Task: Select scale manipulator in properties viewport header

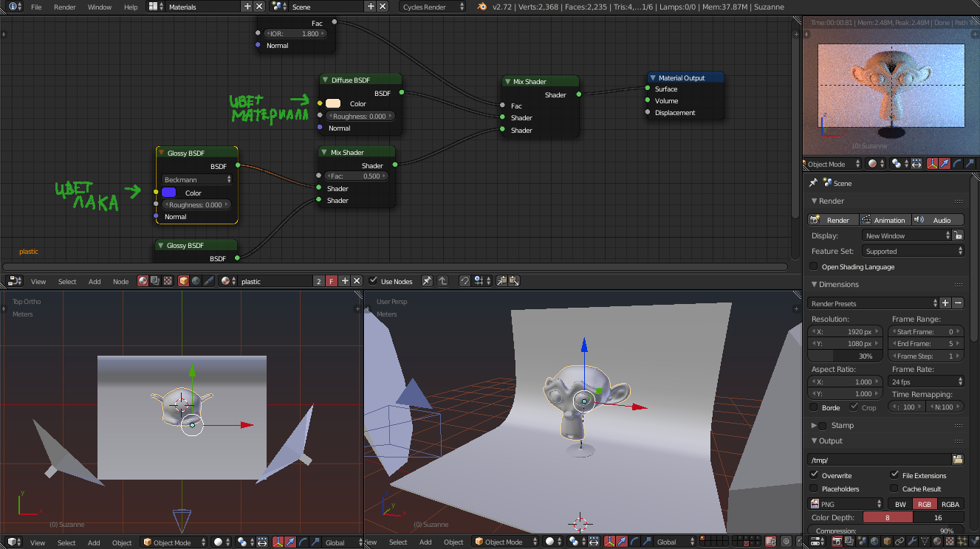Action: coord(968,164)
